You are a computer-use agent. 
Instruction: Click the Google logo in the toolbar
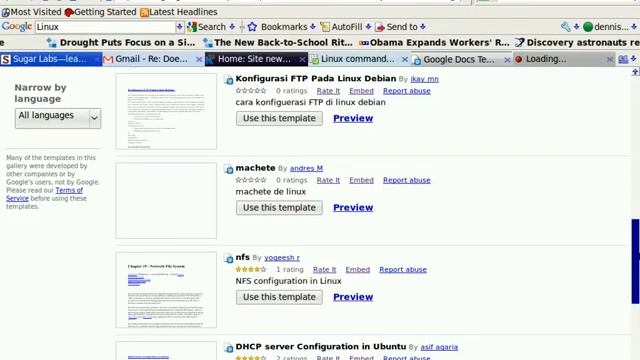[17, 27]
